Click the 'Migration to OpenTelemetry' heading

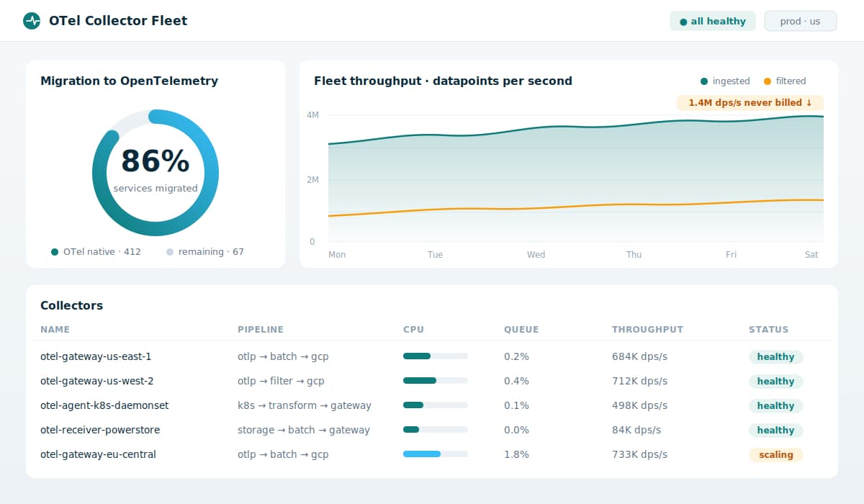129,81
